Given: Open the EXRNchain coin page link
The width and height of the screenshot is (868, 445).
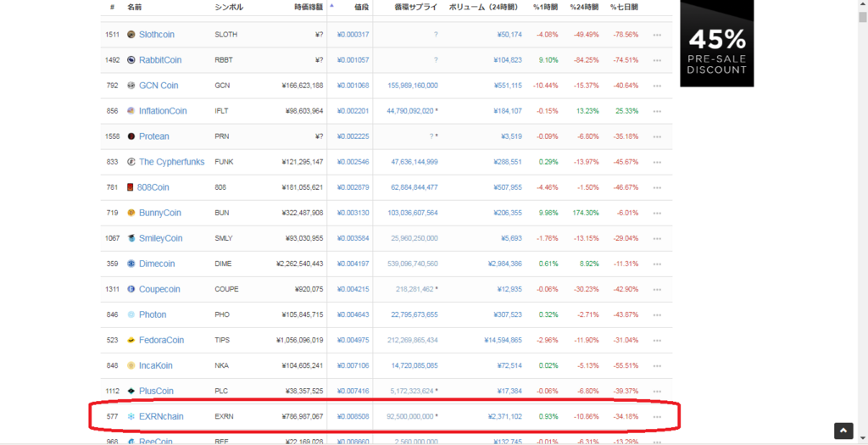Looking at the screenshot, I should (161, 416).
